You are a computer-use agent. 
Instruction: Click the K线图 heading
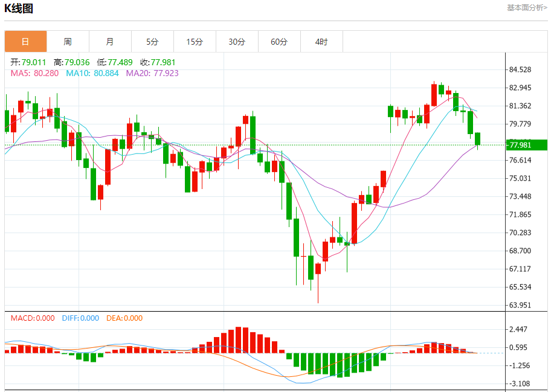click(x=19, y=8)
